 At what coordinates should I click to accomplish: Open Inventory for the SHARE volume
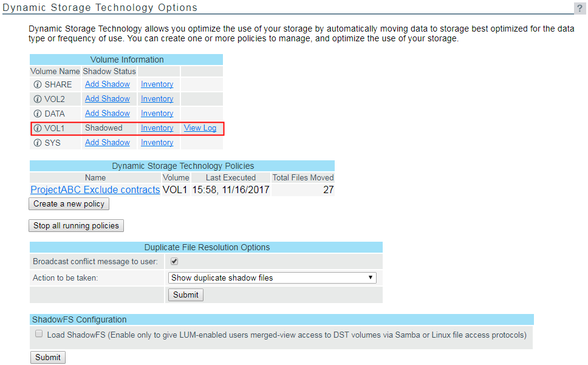pyautogui.click(x=157, y=84)
